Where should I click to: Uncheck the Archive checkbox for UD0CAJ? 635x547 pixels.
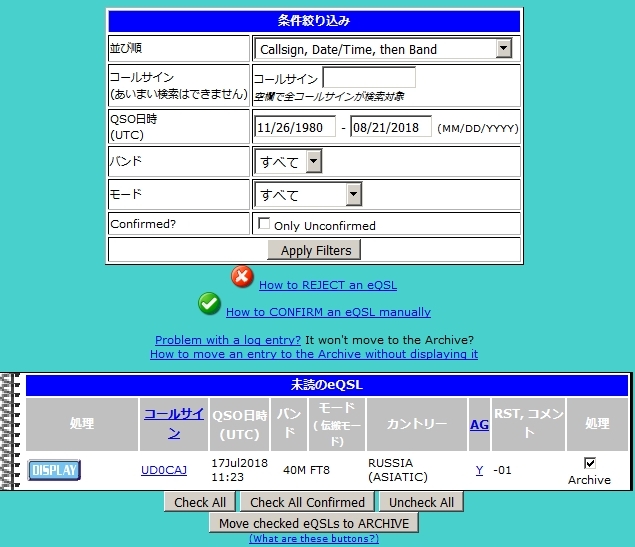pyautogui.click(x=589, y=463)
